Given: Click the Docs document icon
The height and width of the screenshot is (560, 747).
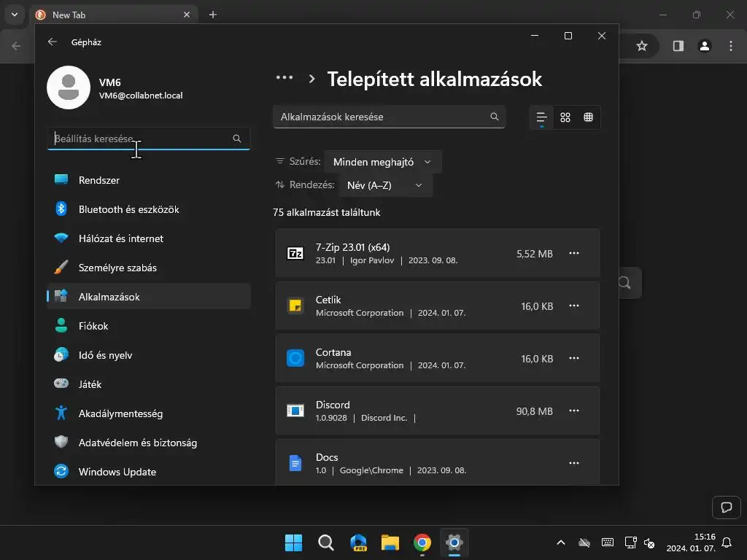Looking at the screenshot, I should pyautogui.click(x=295, y=463).
